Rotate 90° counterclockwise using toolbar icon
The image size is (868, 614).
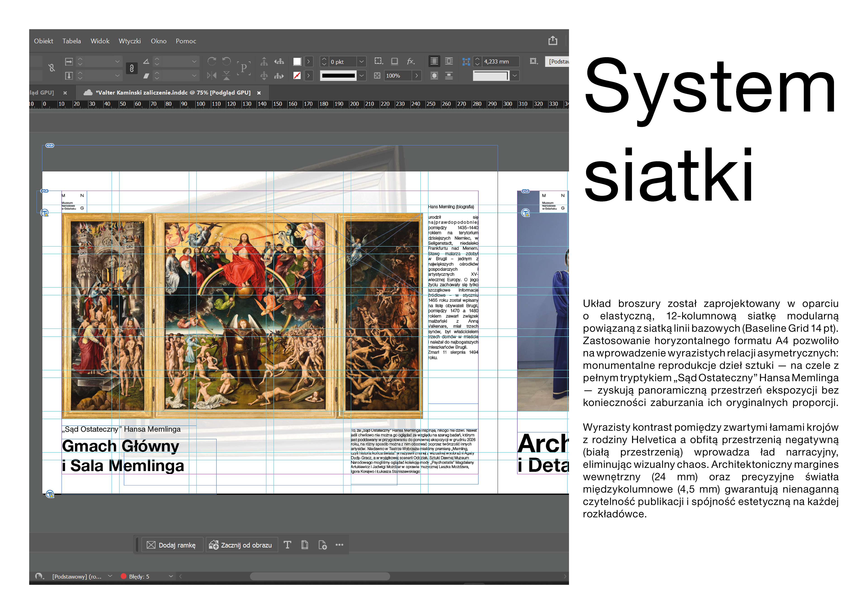point(226,61)
